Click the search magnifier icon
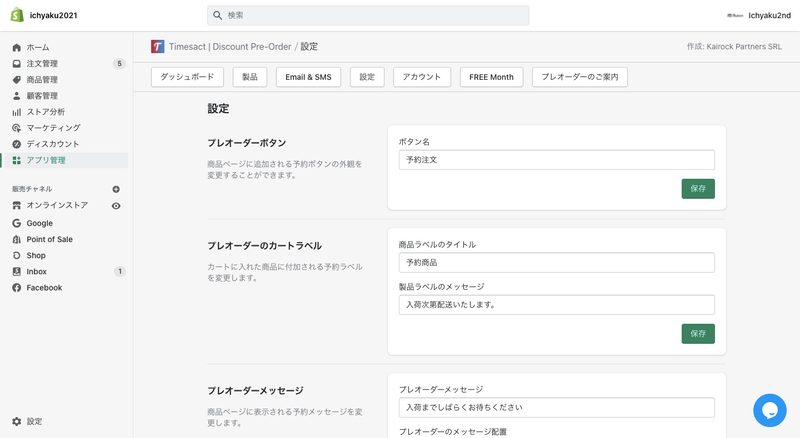The height and width of the screenshot is (438, 800). (x=217, y=15)
